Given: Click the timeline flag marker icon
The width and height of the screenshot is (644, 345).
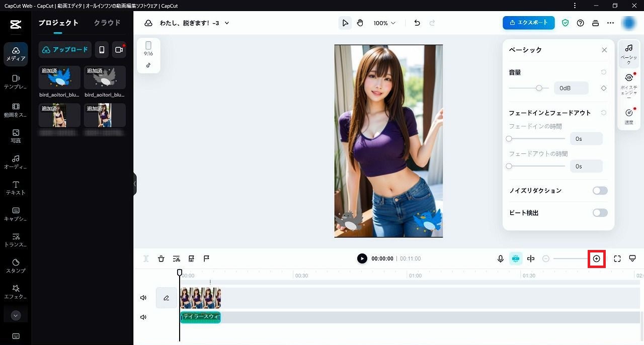Looking at the screenshot, I should click(x=206, y=258).
